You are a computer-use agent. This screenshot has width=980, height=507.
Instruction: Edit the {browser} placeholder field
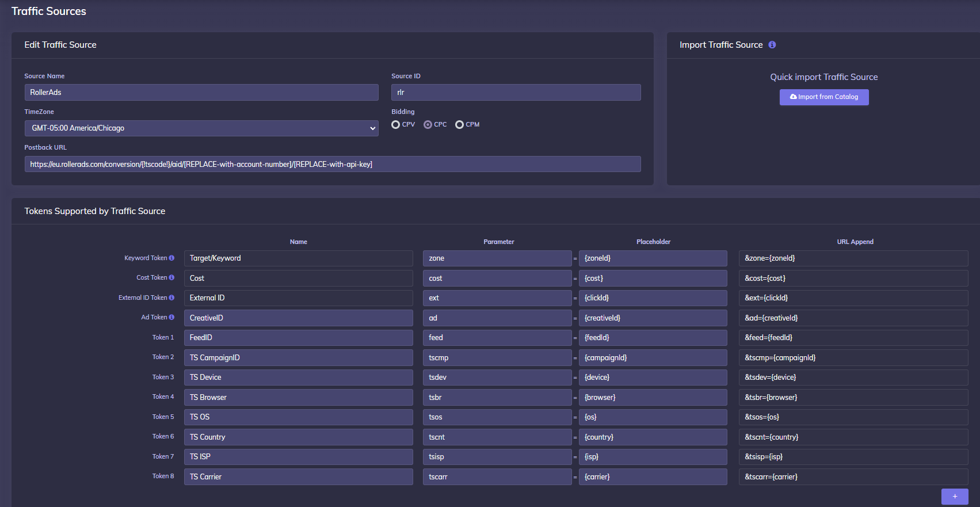(x=653, y=398)
